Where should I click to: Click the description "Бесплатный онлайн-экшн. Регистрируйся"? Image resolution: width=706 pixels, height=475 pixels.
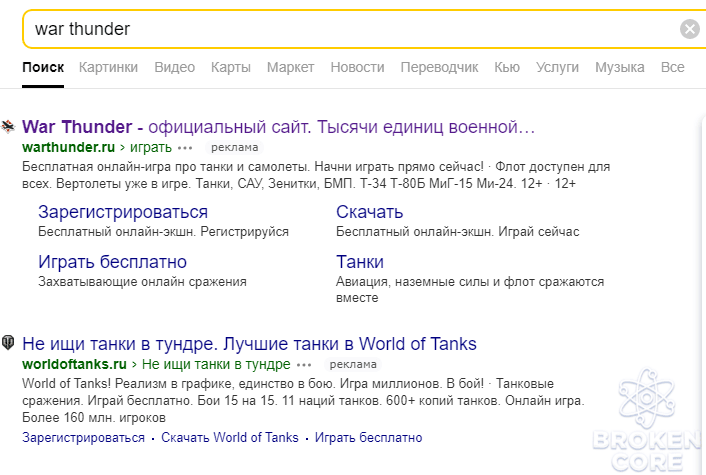pos(163,232)
